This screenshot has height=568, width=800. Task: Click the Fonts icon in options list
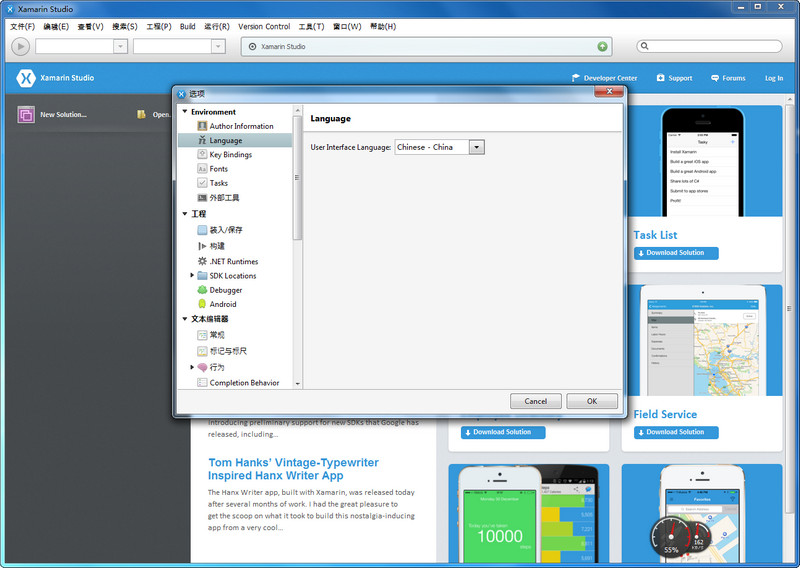coord(202,169)
